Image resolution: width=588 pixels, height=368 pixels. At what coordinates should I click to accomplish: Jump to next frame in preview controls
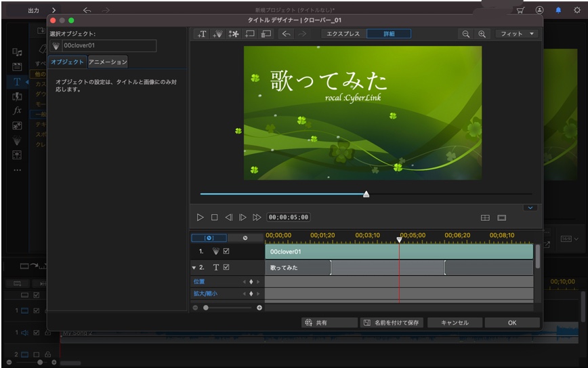pos(243,218)
